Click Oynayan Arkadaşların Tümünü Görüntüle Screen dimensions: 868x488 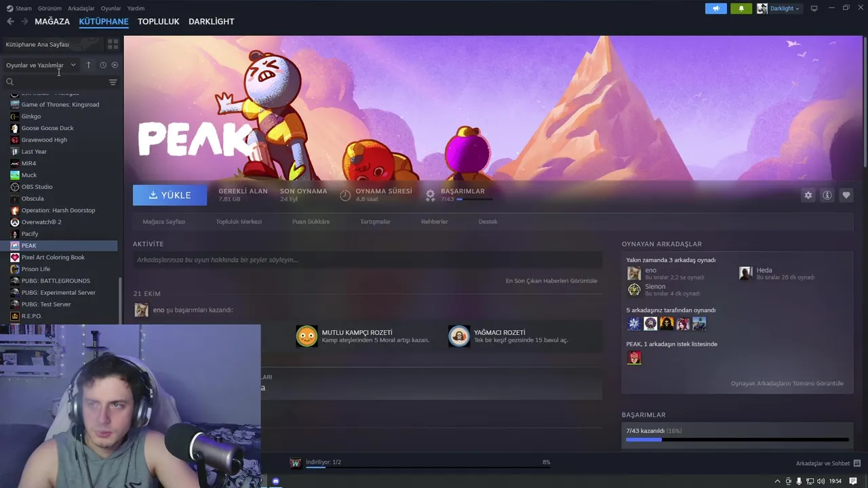pos(787,384)
